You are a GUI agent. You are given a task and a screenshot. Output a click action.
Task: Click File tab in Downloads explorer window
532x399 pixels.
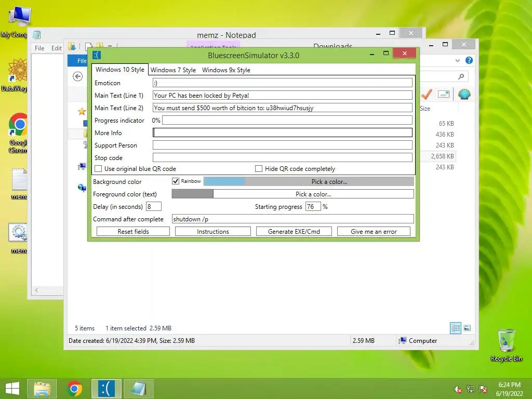pyautogui.click(x=78, y=60)
